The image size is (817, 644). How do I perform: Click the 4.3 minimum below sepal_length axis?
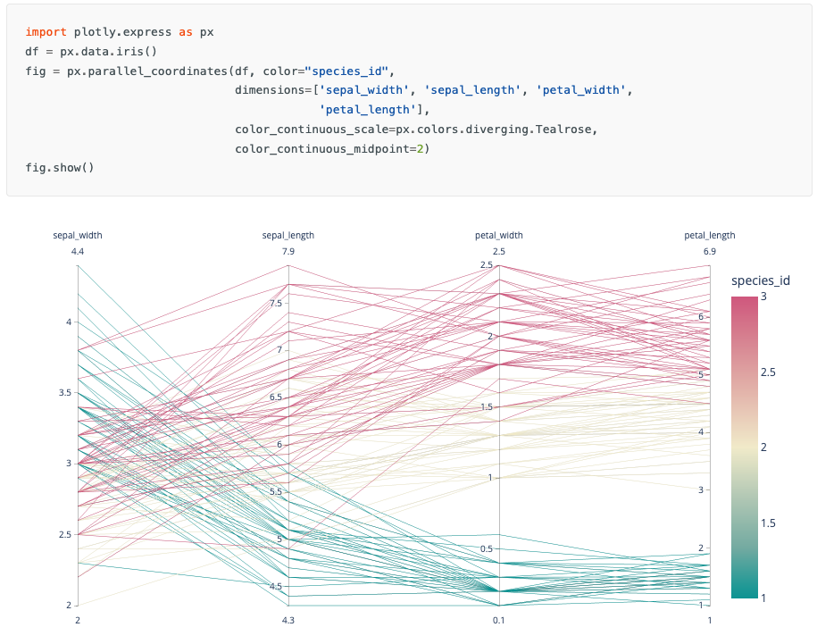pyautogui.click(x=288, y=620)
